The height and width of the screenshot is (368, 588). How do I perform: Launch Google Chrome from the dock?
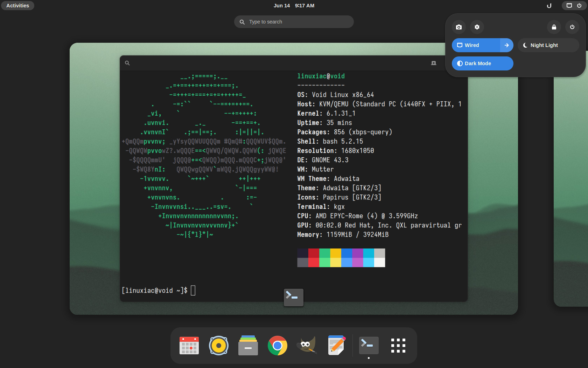(278, 346)
